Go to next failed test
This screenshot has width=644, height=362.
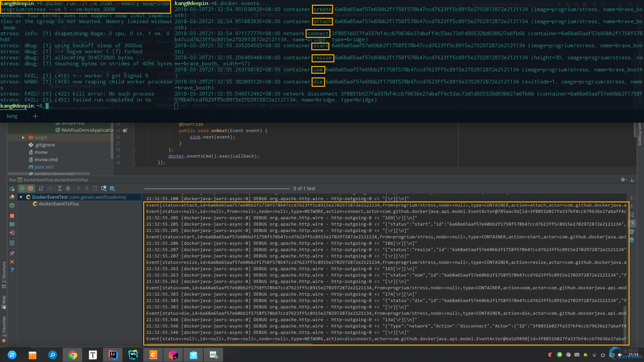pyautogui.click(x=87, y=188)
